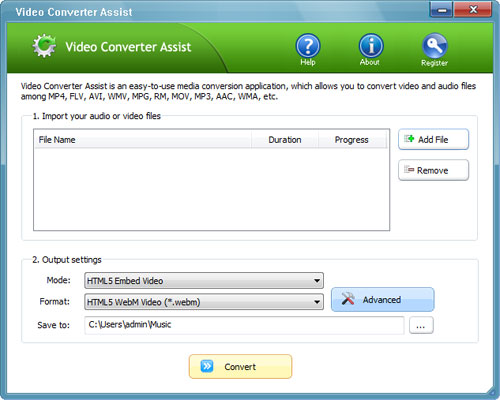This screenshot has height=400, width=500.
Task: Click the Duration column header
Action: [x=285, y=140]
